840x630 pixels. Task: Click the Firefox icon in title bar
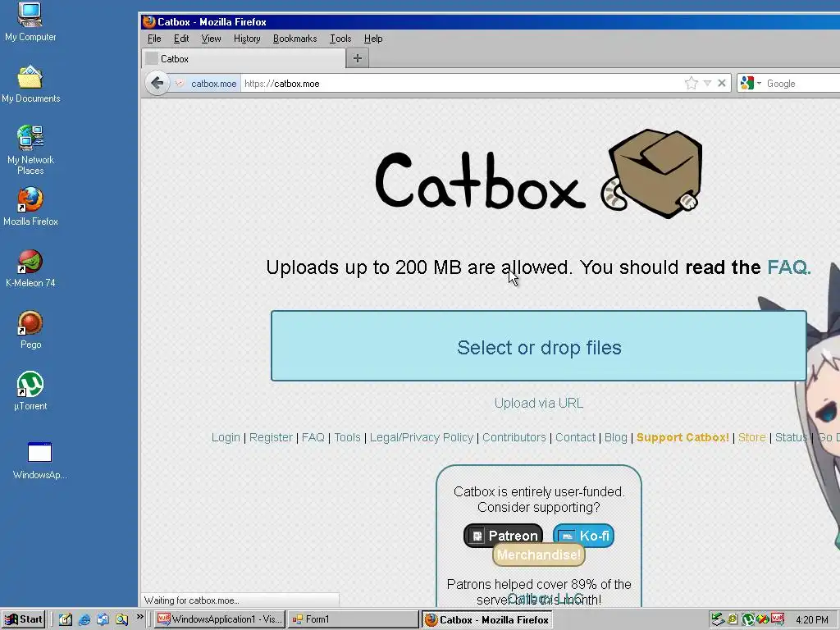point(148,22)
